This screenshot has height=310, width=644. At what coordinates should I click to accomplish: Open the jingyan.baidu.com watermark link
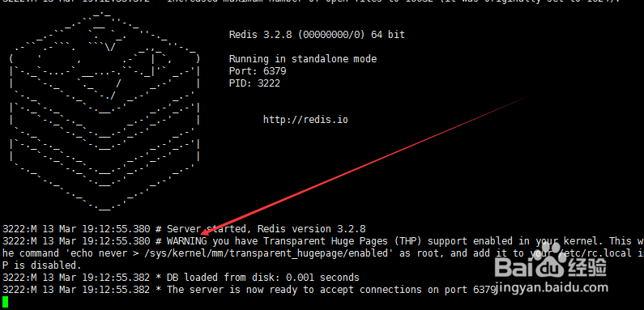pos(551,288)
